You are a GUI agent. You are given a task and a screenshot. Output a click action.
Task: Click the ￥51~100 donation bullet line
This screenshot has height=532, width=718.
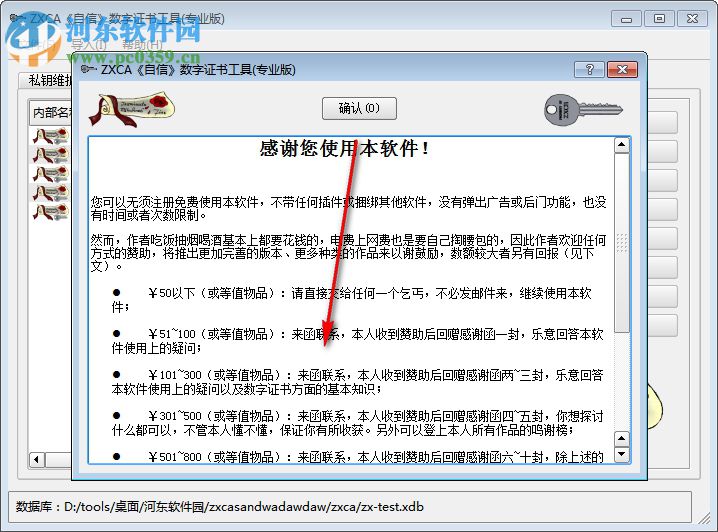(357, 341)
